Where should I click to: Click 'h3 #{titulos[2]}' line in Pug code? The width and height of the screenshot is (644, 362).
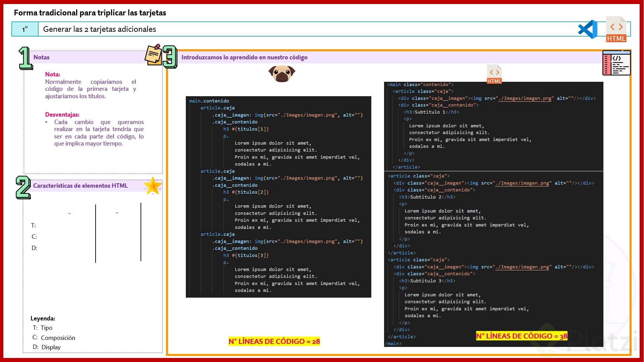(x=246, y=192)
